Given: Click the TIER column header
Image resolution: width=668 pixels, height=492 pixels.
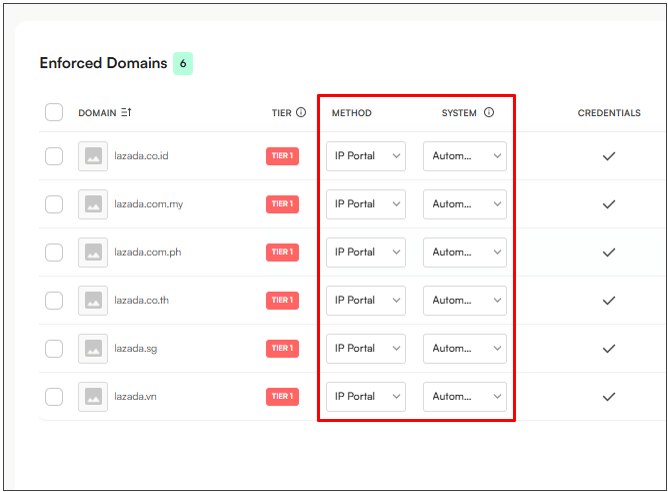Looking at the screenshot, I should [282, 113].
